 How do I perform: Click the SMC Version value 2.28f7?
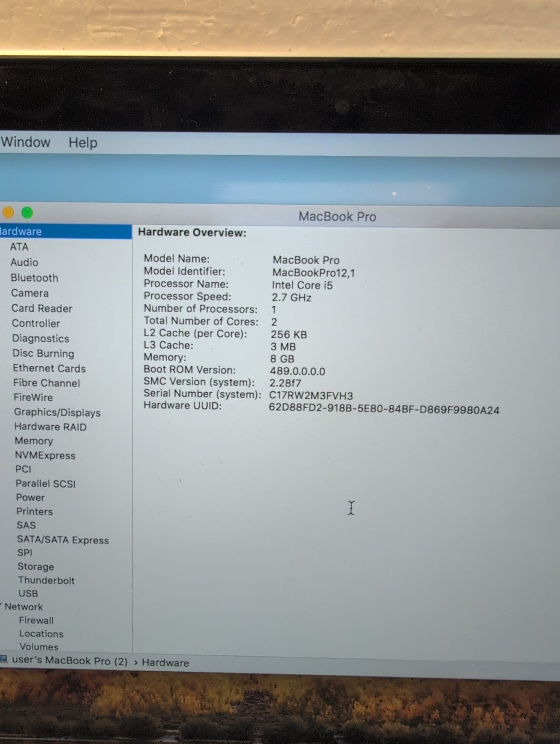tap(286, 383)
